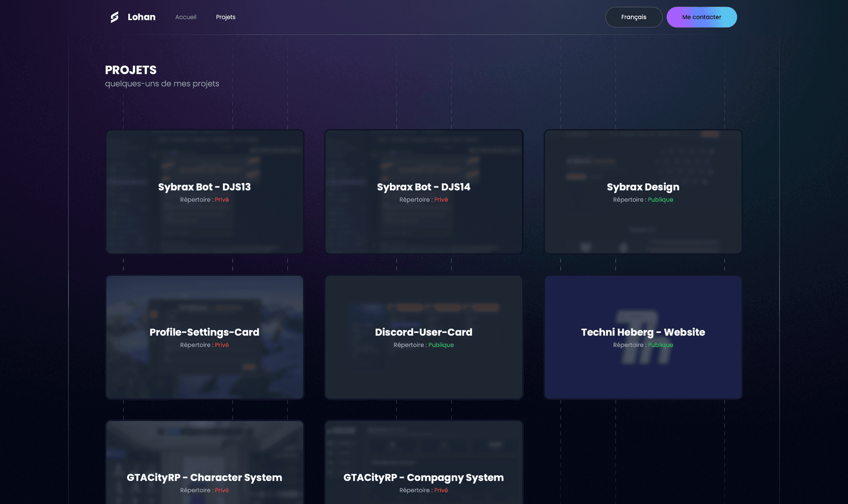Click the Lohan brand name text
The width and height of the screenshot is (848, 504).
click(x=142, y=17)
